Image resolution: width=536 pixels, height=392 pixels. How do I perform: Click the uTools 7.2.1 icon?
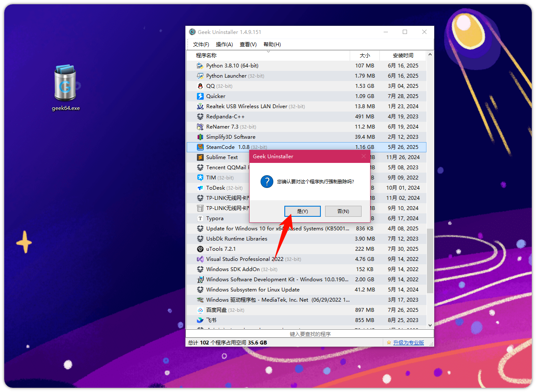click(200, 249)
